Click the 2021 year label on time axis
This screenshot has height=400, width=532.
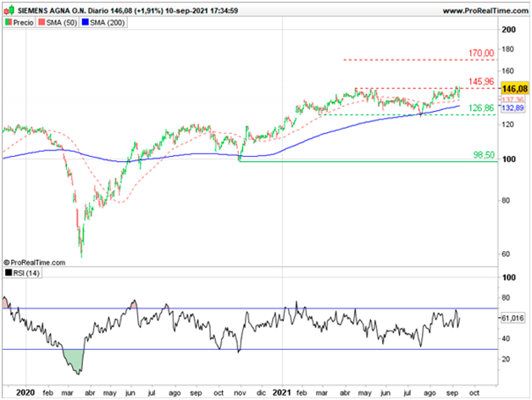pyautogui.click(x=282, y=393)
